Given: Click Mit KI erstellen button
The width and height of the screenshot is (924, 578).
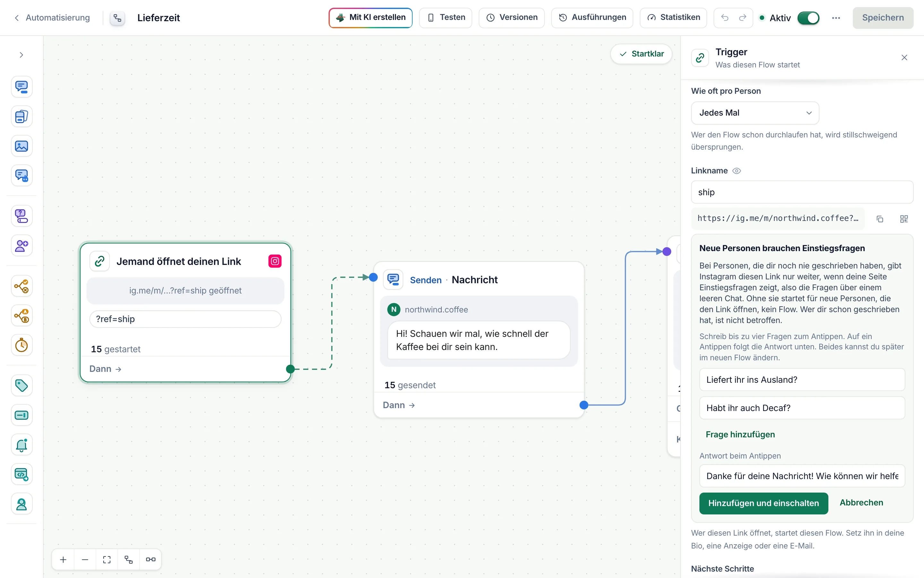Looking at the screenshot, I should pyautogui.click(x=370, y=18).
